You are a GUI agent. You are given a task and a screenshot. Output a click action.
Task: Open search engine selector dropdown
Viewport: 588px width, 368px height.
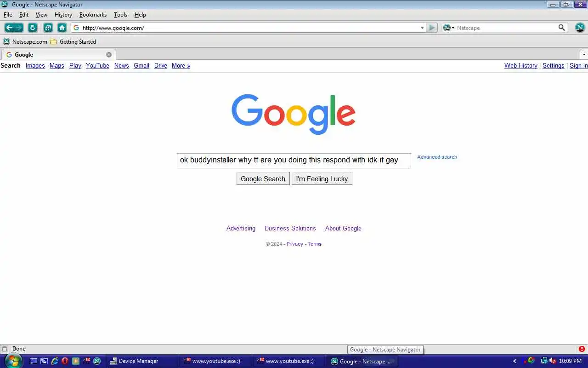[447, 28]
